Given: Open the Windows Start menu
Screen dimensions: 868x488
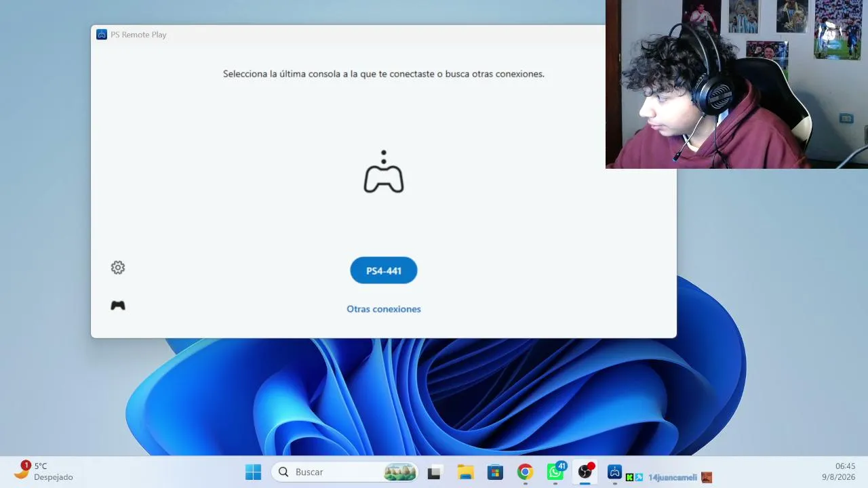Looking at the screenshot, I should click(253, 472).
